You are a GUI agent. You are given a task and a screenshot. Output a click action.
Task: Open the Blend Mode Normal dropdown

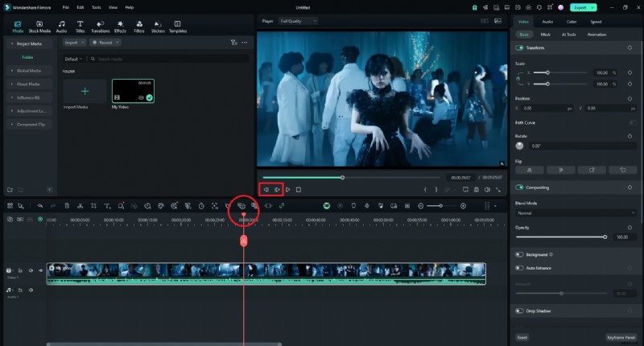click(x=576, y=213)
